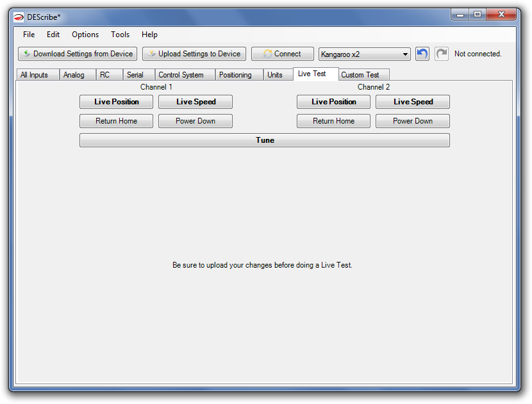
Task: Click the redo arrow icon
Action: pyautogui.click(x=441, y=54)
